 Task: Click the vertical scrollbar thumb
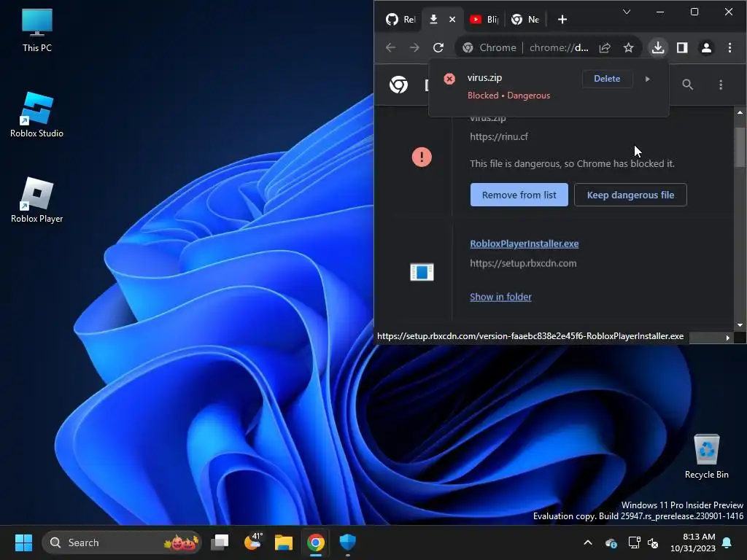click(740, 147)
